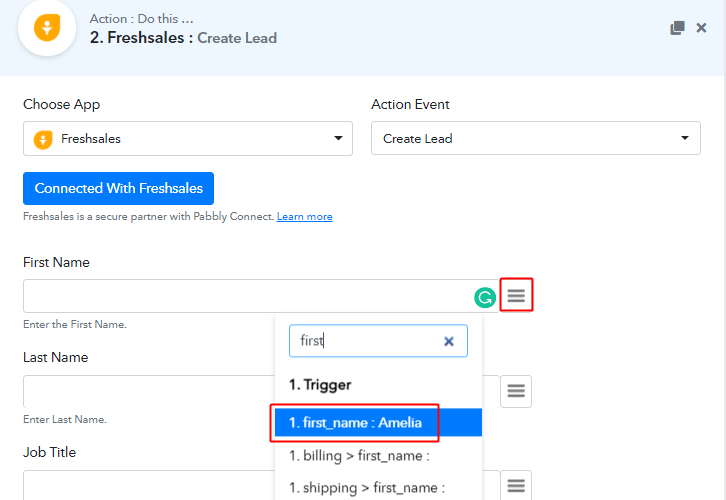Expand the Action Event dropdown arrow
The width and height of the screenshot is (726, 500).
coord(685,138)
